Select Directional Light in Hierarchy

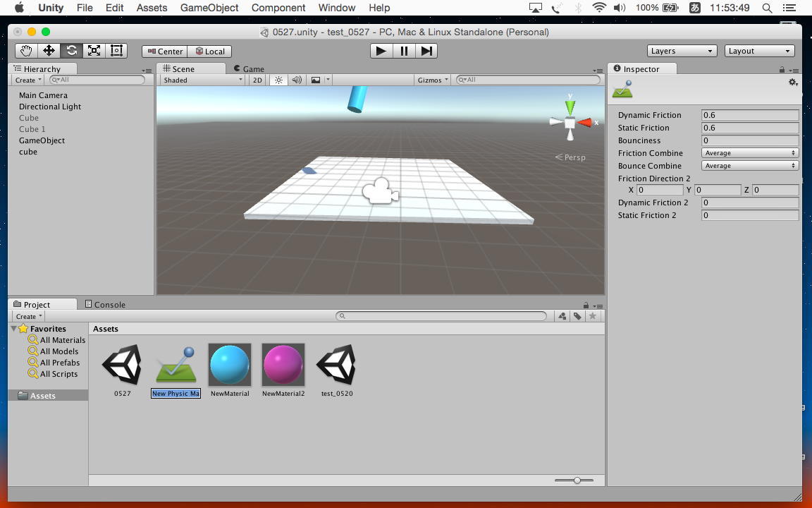tap(50, 107)
